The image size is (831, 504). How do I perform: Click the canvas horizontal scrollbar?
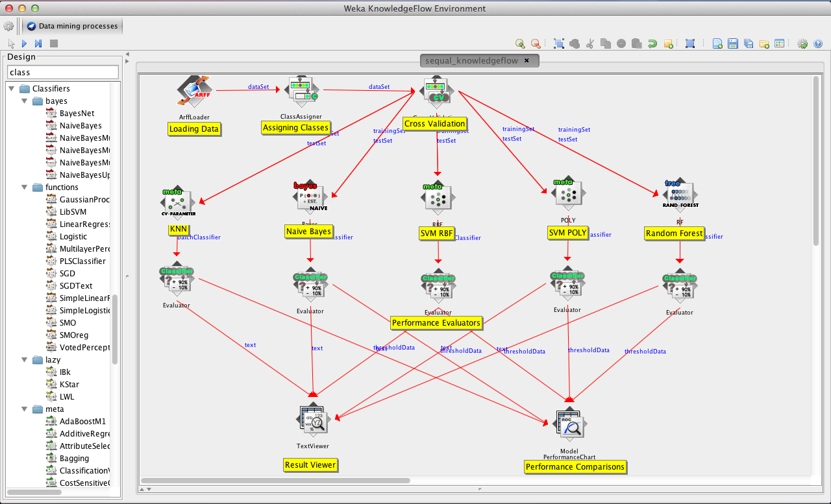point(275,481)
